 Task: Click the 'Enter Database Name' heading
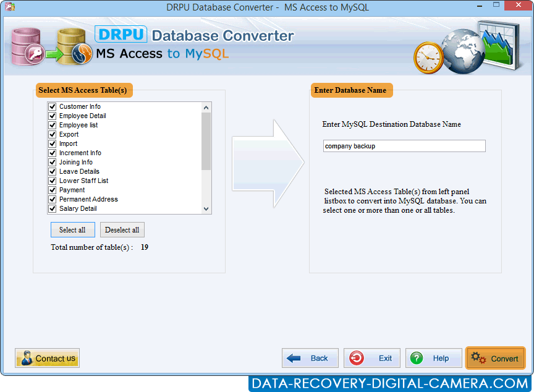[x=352, y=90]
